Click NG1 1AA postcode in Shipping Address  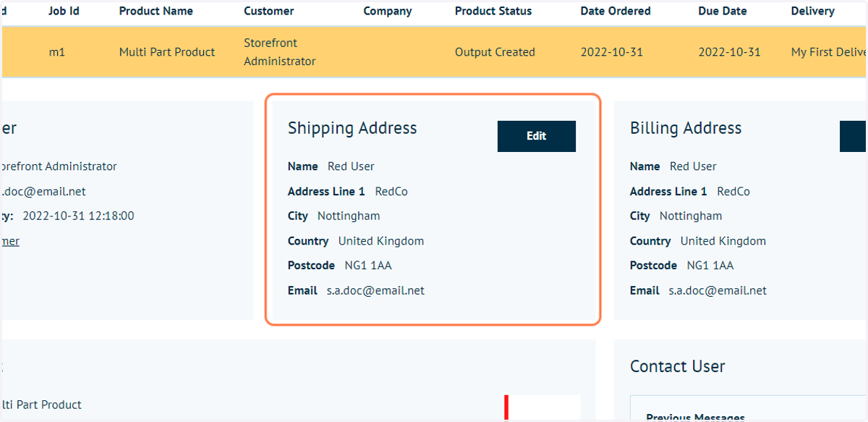[368, 266]
